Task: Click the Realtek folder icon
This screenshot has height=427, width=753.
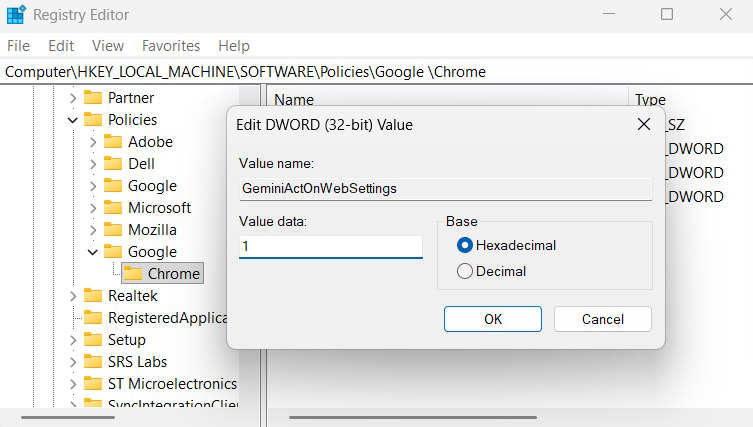Action: coord(93,295)
